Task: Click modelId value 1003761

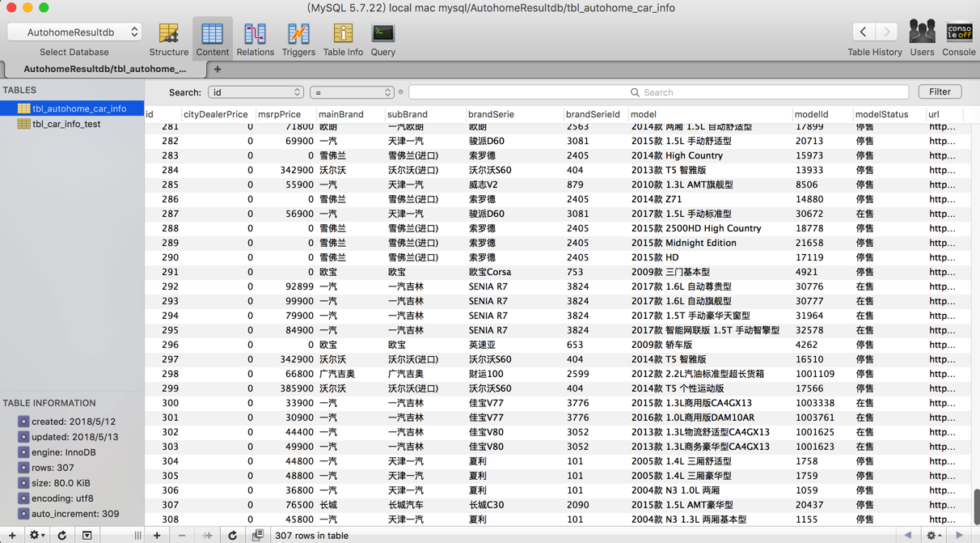Action: 815,418
